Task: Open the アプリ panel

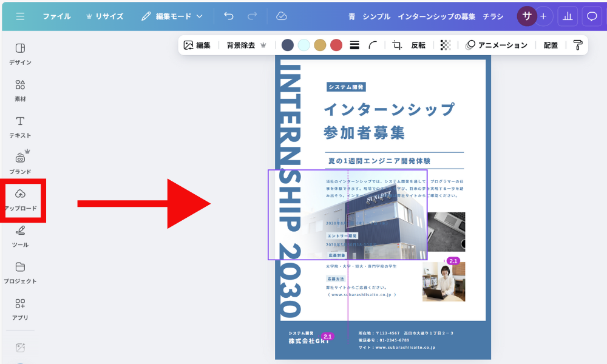Action: pos(20,309)
